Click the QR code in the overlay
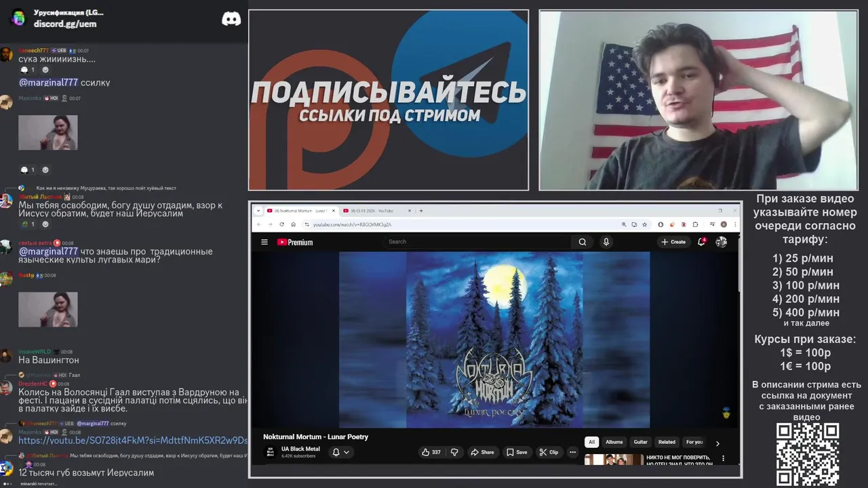The height and width of the screenshot is (488, 868). (807, 454)
